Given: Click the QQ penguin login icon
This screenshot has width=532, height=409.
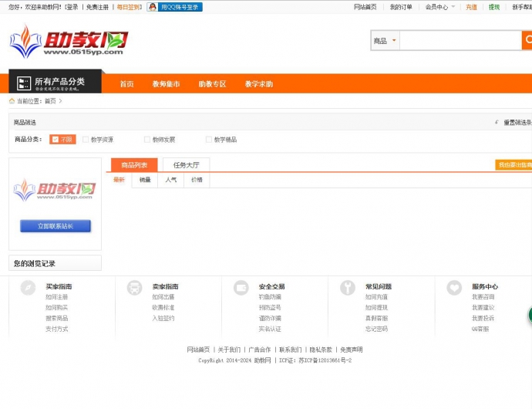Looking at the screenshot, I should point(153,7).
